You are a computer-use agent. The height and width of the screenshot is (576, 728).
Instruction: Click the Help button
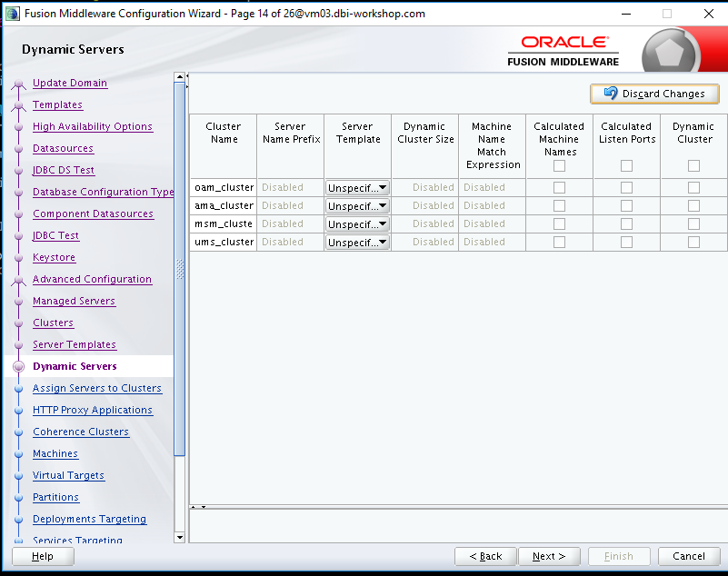[x=43, y=556]
